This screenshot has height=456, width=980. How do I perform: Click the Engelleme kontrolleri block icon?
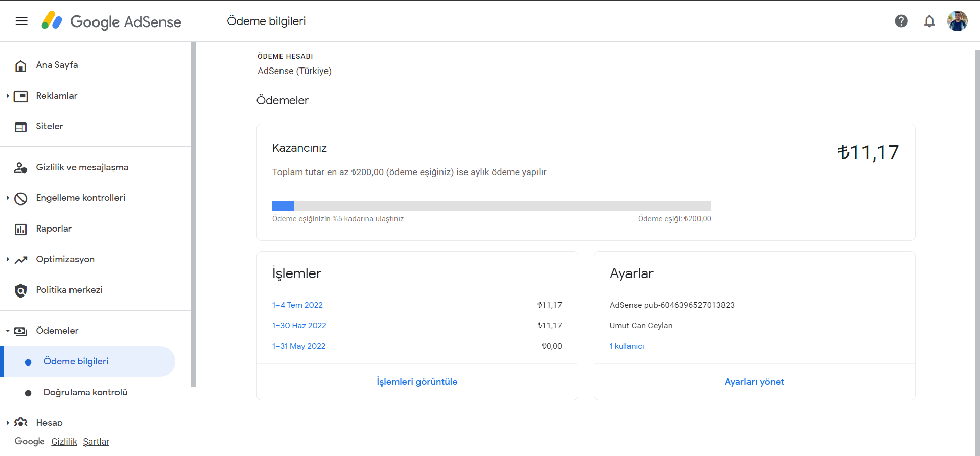coord(21,198)
